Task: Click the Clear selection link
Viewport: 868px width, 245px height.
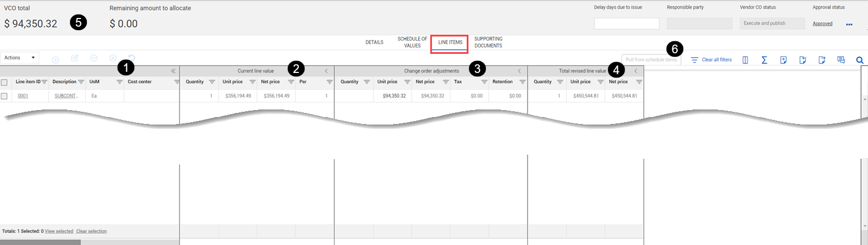Action: click(91, 231)
